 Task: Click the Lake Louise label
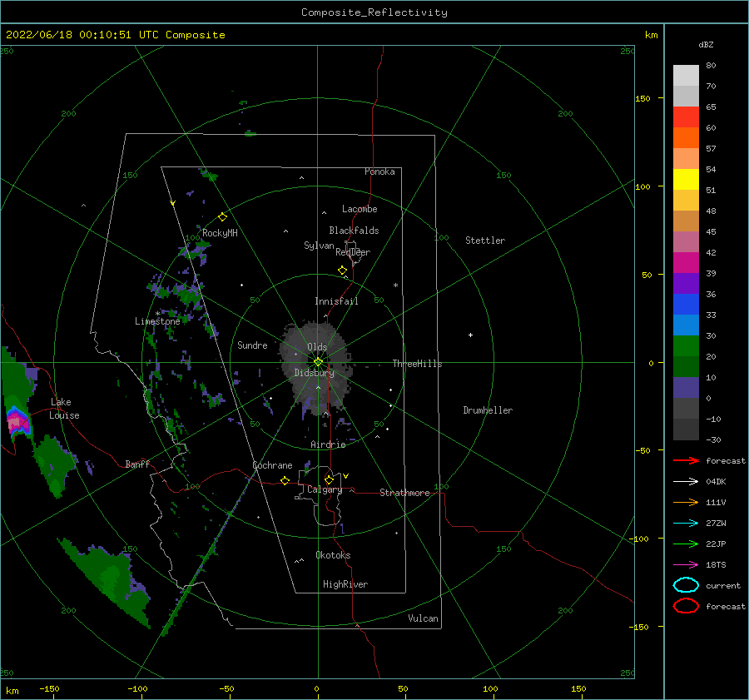(x=64, y=409)
